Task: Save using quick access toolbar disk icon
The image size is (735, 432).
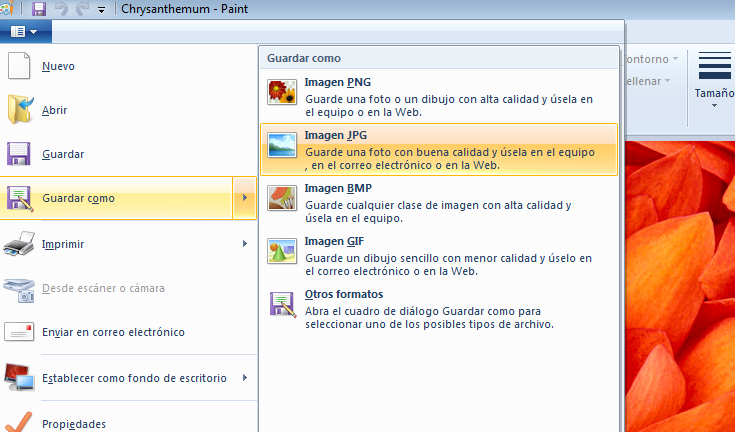Action: (39, 9)
